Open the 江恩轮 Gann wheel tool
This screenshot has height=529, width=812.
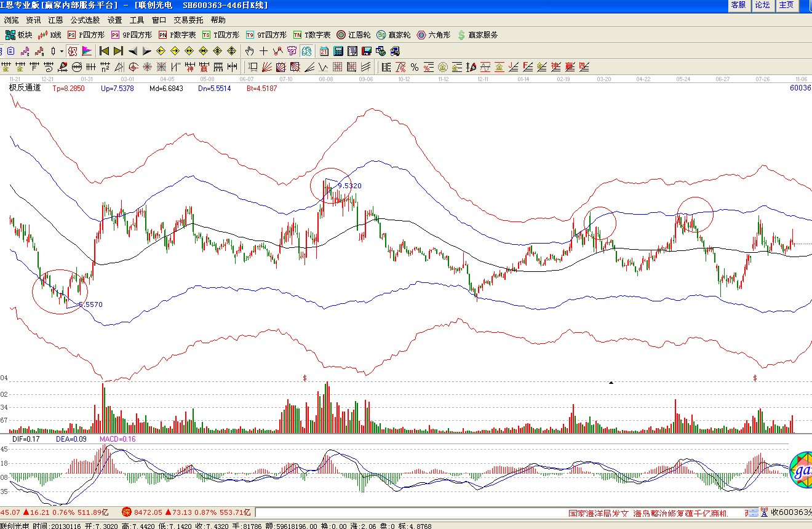pyautogui.click(x=353, y=35)
